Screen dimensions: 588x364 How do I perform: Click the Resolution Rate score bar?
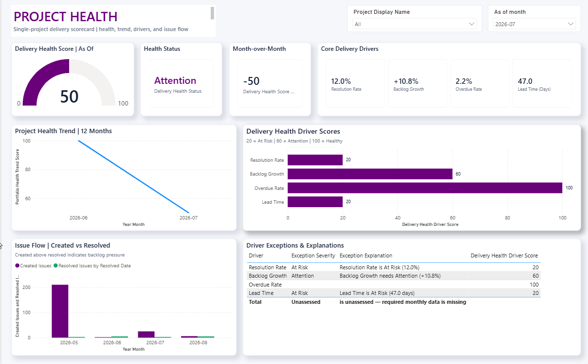pyautogui.click(x=315, y=160)
